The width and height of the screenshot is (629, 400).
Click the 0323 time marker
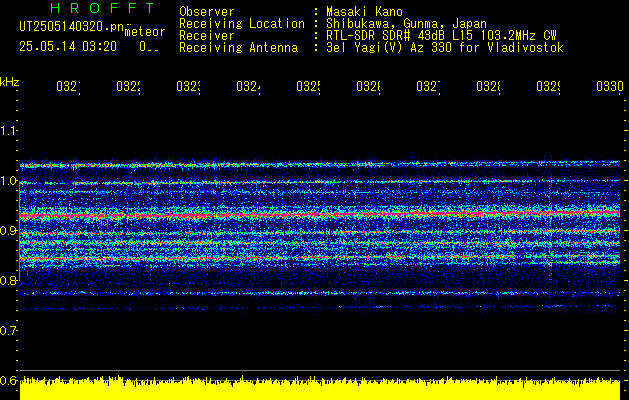point(189,87)
